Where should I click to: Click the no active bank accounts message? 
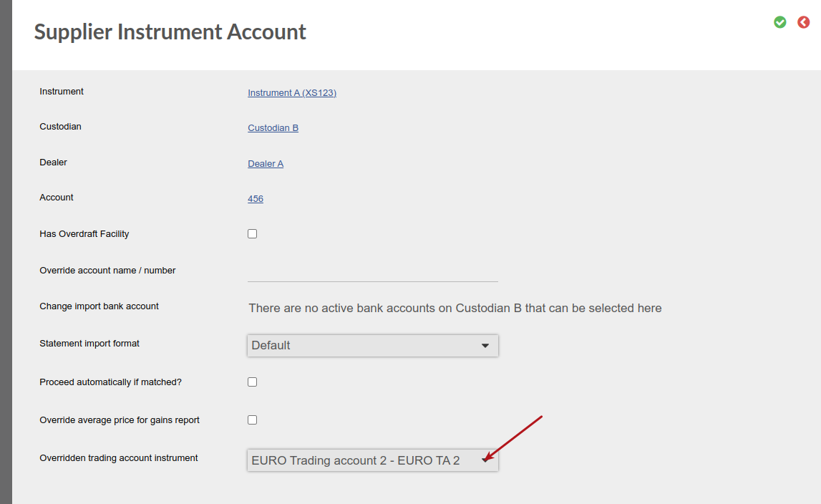455,308
